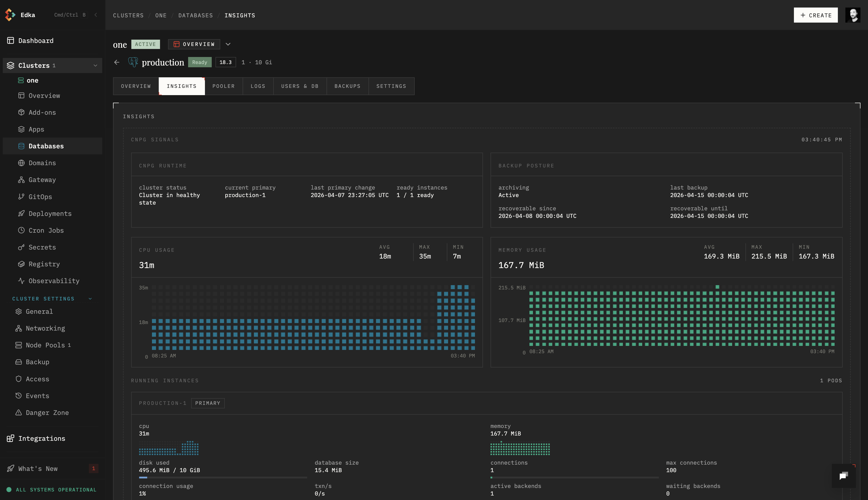Screen dimensions: 868x500
Task: Click the back arrow beside production
Action: tap(117, 62)
